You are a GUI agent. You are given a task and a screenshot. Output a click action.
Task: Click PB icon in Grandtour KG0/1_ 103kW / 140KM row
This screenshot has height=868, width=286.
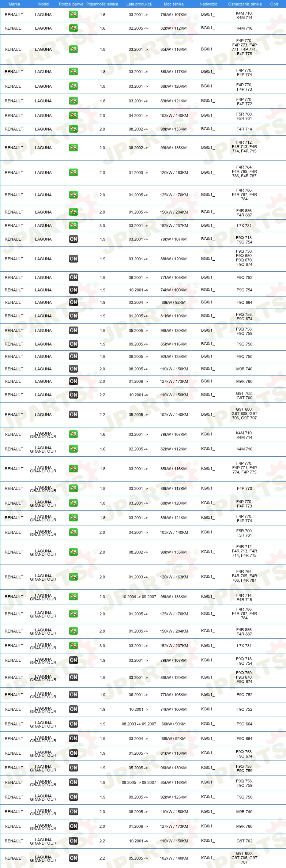point(74,532)
